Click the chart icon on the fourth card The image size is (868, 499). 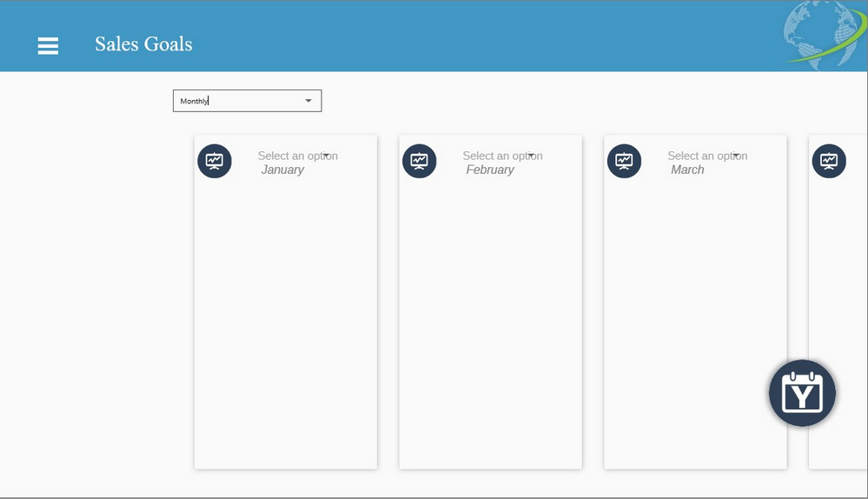829,161
